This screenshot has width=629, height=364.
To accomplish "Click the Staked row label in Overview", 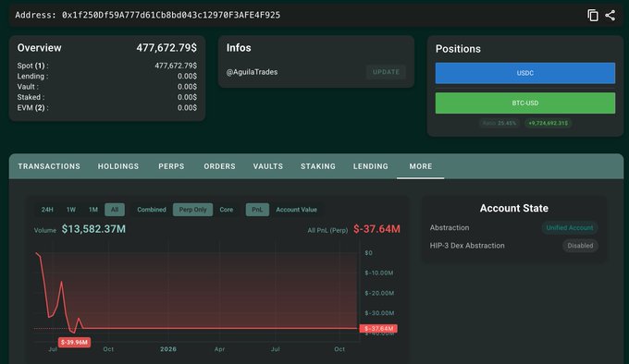I will point(31,97).
